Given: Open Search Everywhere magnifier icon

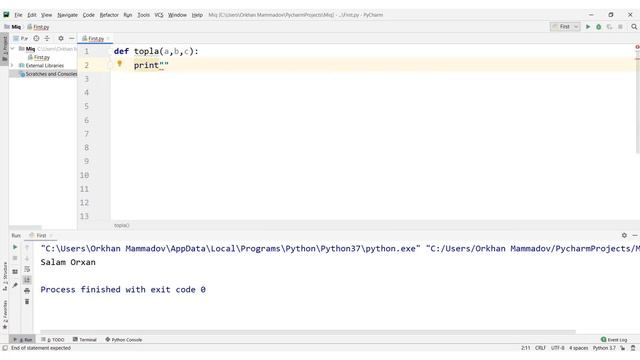Looking at the screenshot, I should [x=634, y=27].
